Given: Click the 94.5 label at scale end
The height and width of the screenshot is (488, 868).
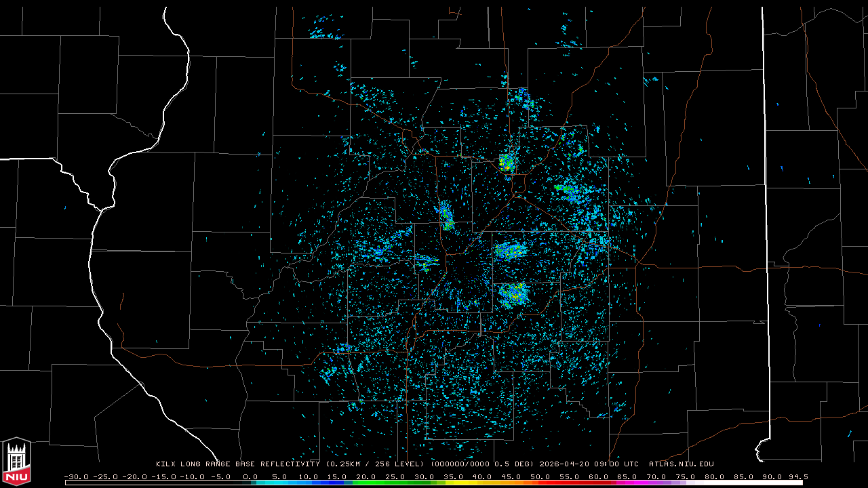Looking at the screenshot, I should pyautogui.click(x=797, y=476).
